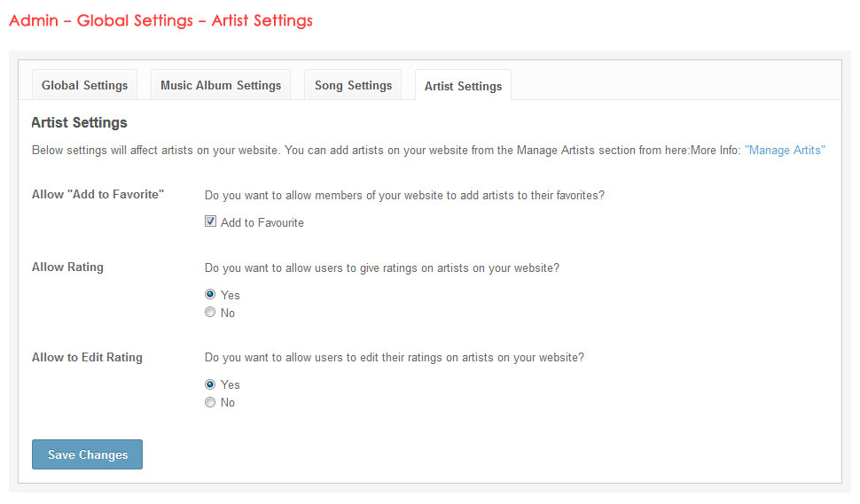Choose No for Allow Rating
The image size is (860, 504).
coord(210,313)
